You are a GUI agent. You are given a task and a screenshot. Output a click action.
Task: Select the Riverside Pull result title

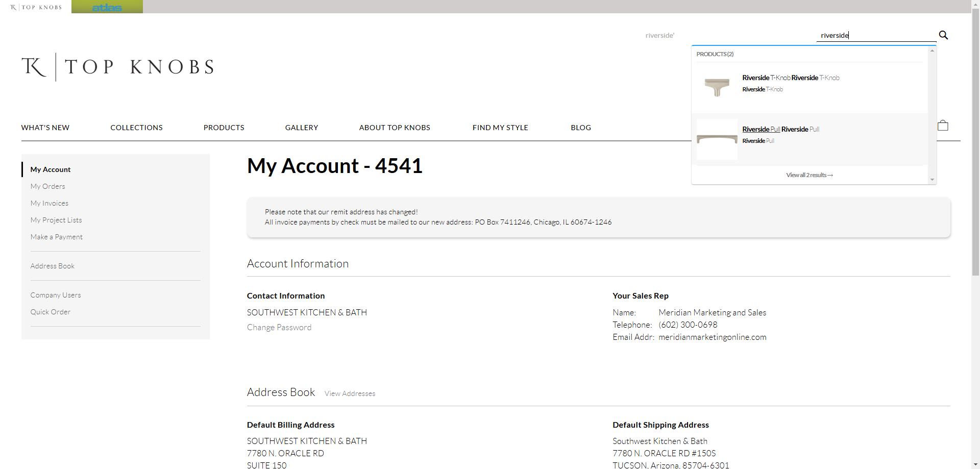(780, 129)
